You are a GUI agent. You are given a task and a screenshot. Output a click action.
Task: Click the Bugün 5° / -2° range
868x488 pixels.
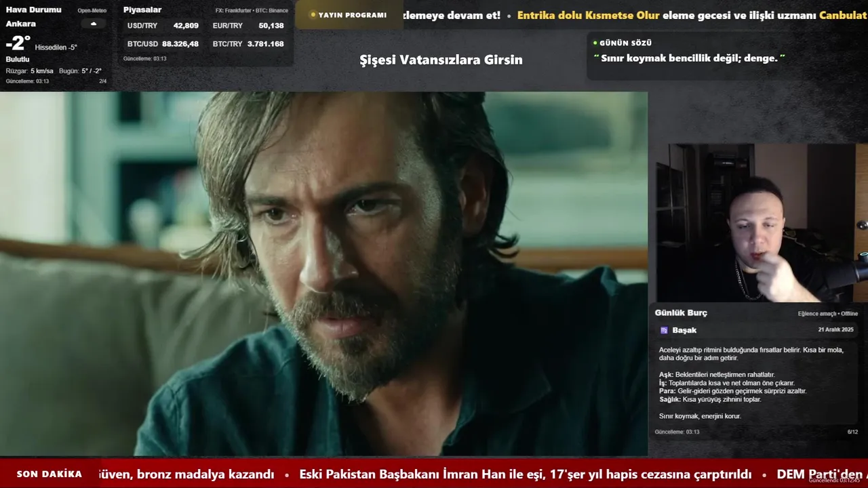[80, 71]
